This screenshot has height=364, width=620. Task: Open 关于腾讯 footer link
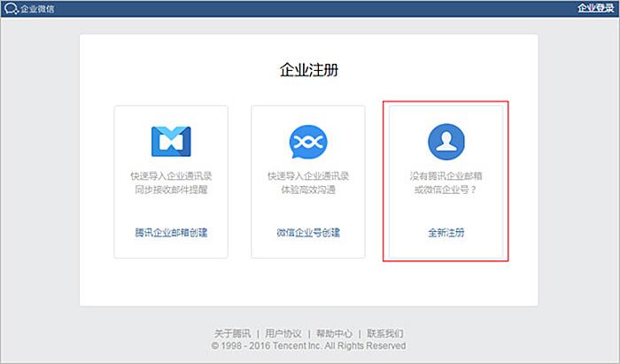(x=232, y=333)
